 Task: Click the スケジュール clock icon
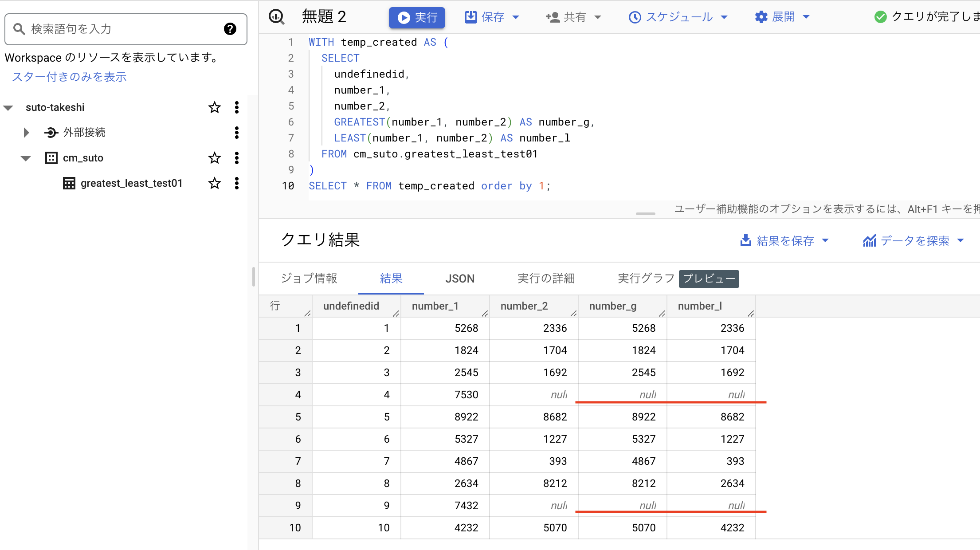[x=635, y=17]
